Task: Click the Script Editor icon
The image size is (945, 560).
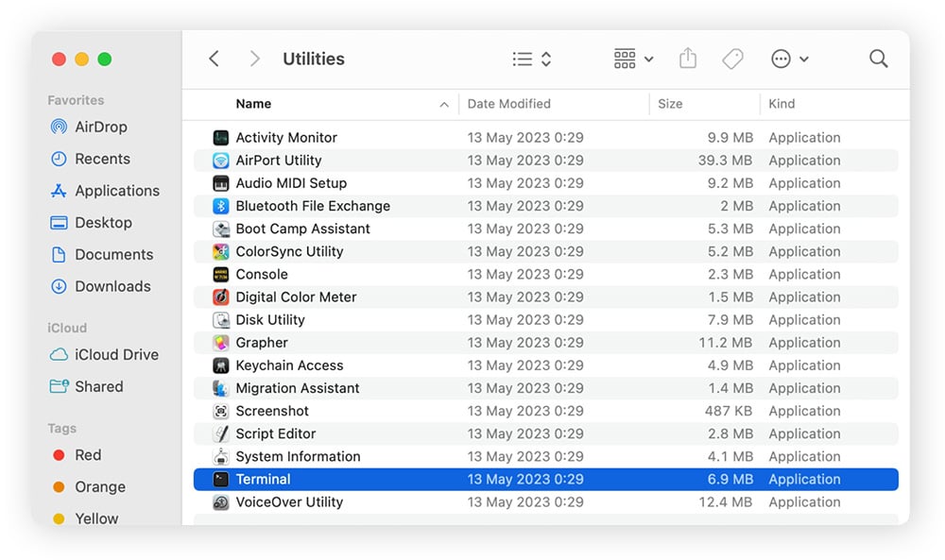Action: [221, 433]
